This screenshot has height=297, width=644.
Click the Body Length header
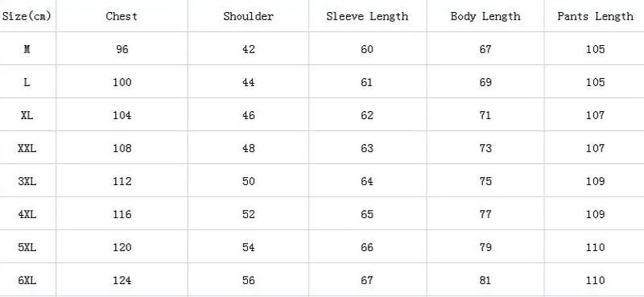coord(485,16)
